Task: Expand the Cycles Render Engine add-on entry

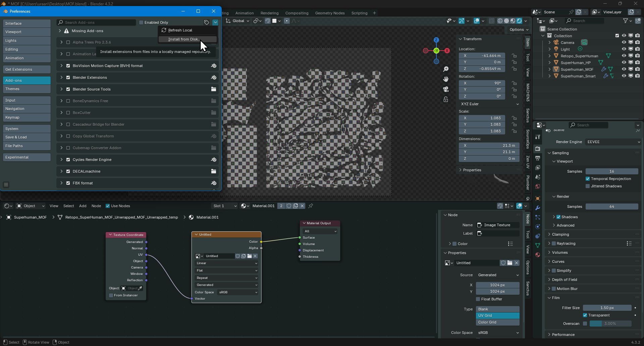Action: 61,160
